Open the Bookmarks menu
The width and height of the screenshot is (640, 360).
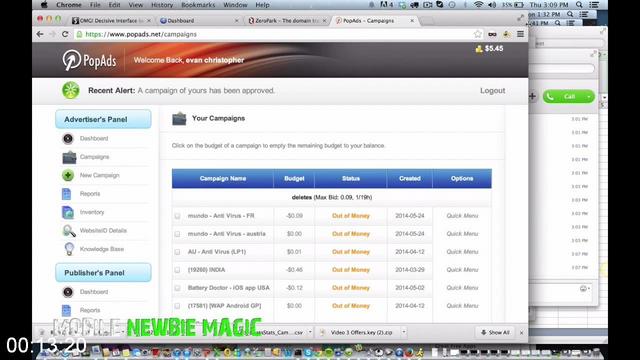click(x=198, y=5)
